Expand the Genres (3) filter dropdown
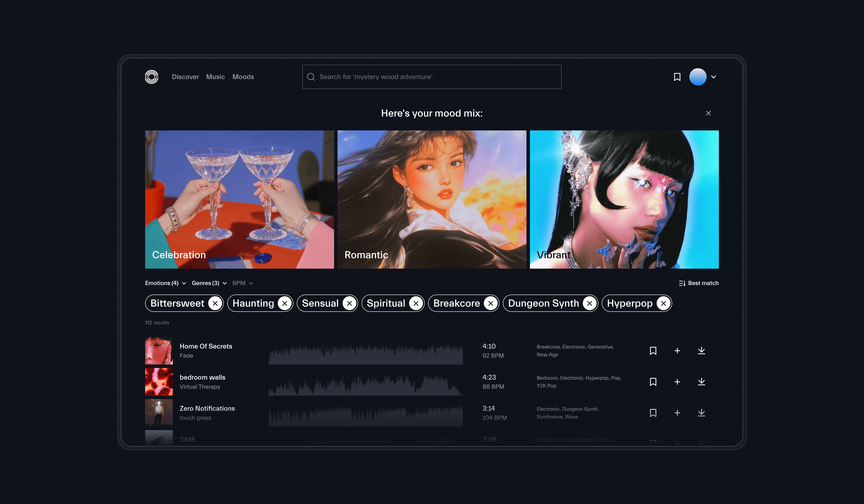The height and width of the screenshot is (504, 864). click(209, 283)
